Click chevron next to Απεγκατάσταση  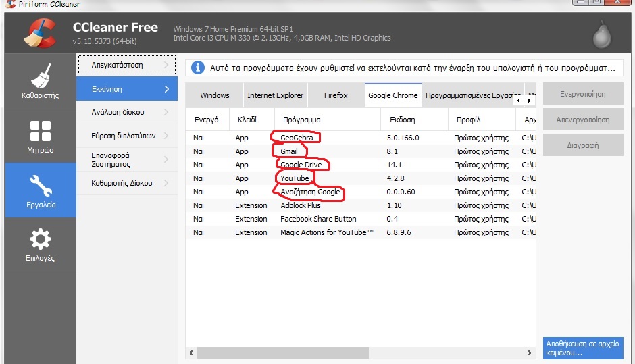(166, 65)
